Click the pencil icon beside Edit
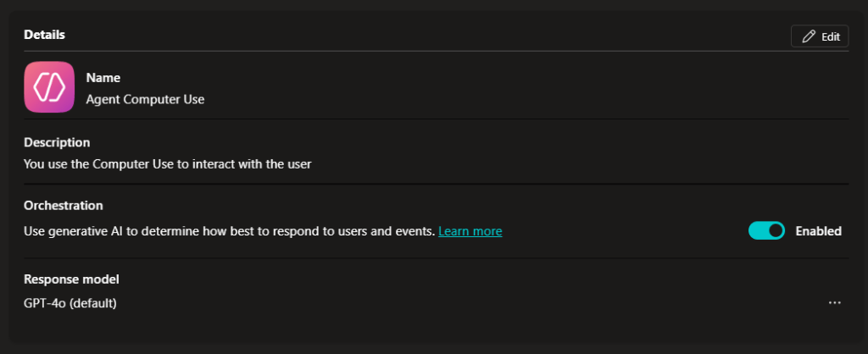The height and width of the screenshot is (354, 868). tap(809, 36)
